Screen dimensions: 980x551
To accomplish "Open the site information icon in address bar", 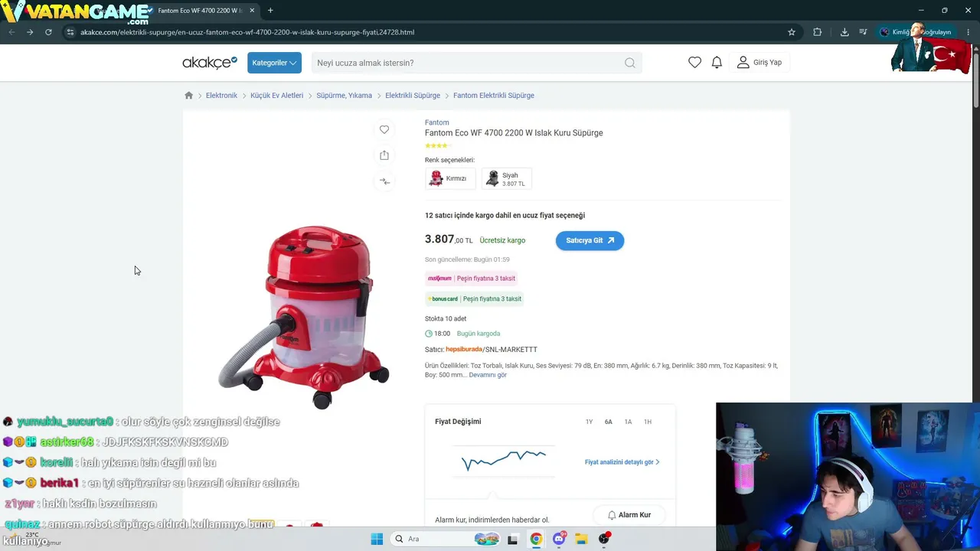I will (x=70, y=32).
